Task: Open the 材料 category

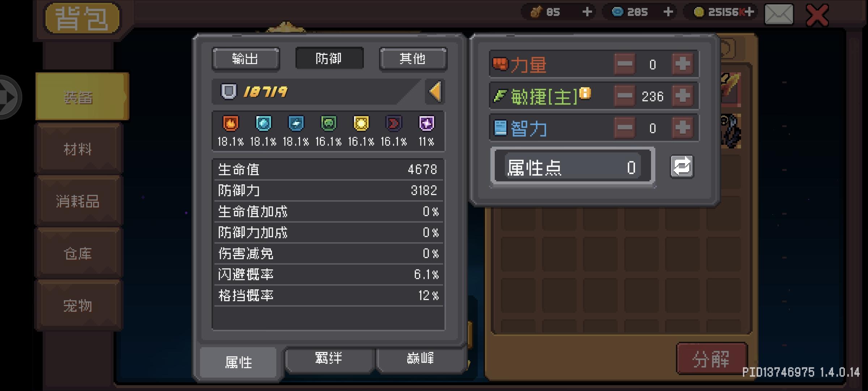Action: click(x=78, y=149)
